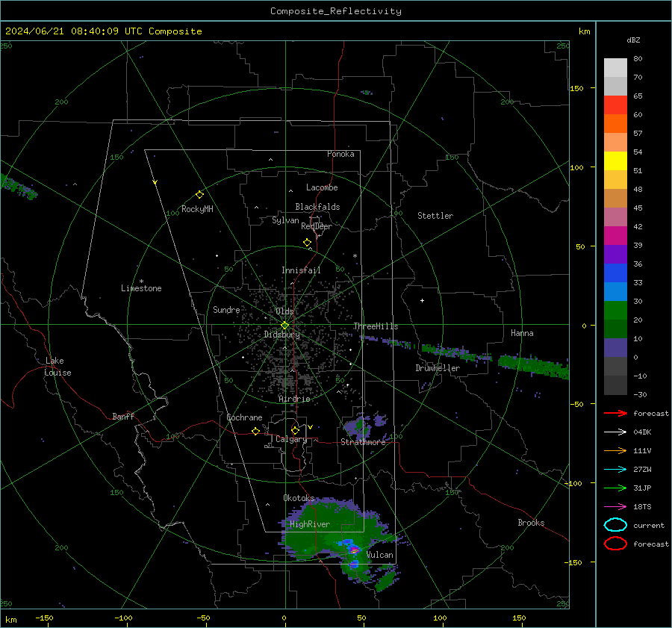Click the Strathmore city label
This screenshot has height=628, width=672.
(x=363, y=442)
